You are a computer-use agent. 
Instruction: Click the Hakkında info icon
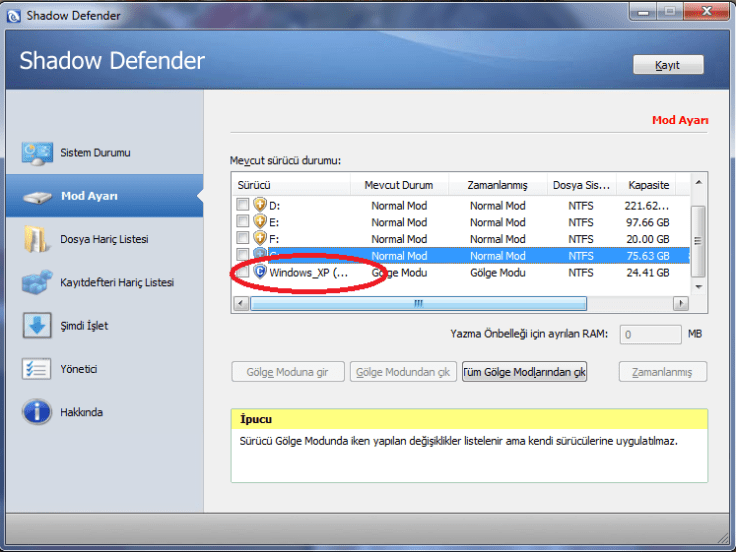37,412
